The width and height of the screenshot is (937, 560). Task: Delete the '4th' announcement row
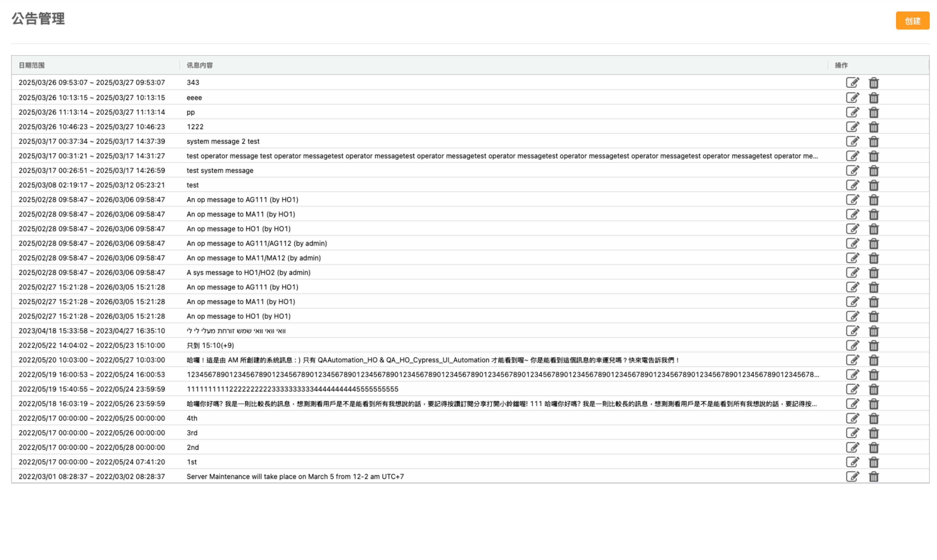click(873, 418)
